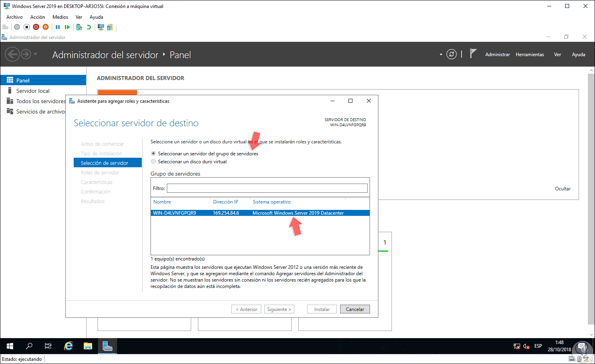Click inside the Filtro text field
Screen dimensions: 595x364
click(267, 188)
